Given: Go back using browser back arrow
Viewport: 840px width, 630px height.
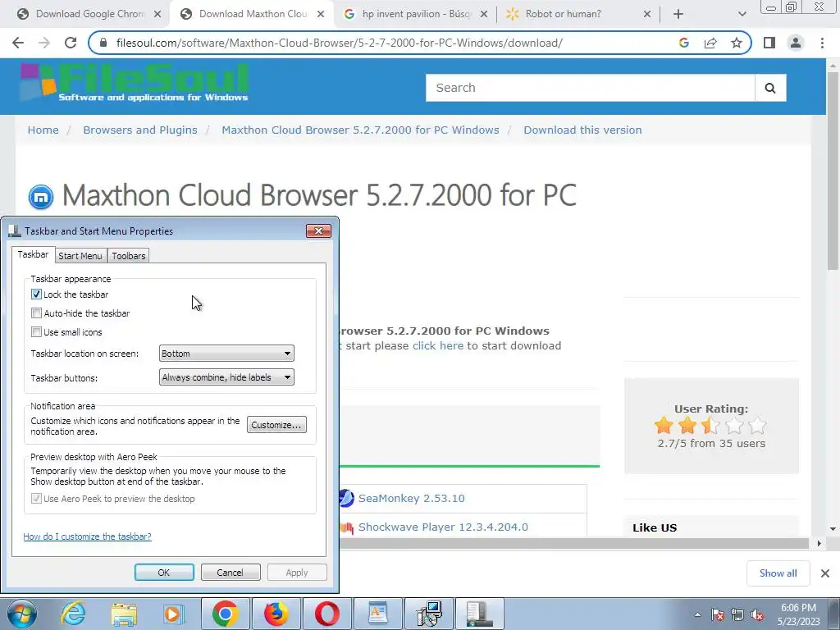Looking at the screenshot, I should point(18,43).
